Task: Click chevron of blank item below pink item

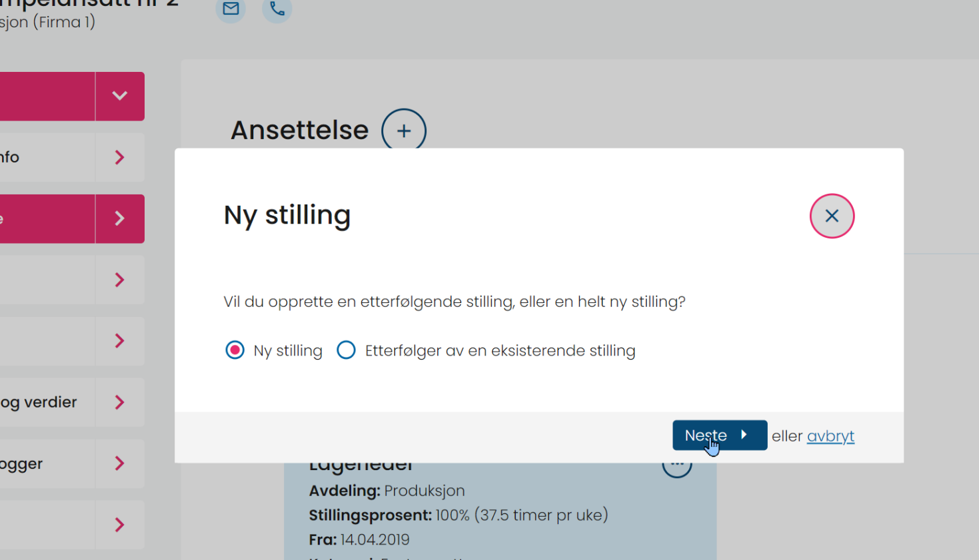Action: pos(120,280)
